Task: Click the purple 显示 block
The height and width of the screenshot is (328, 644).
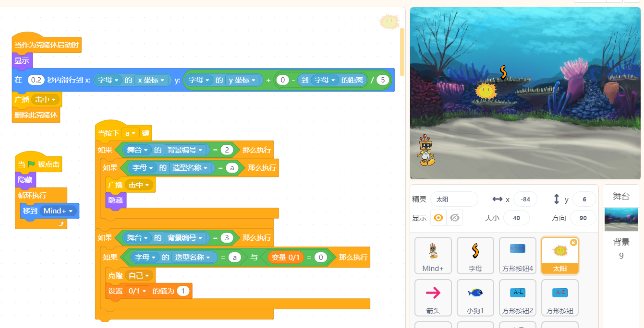Action: tap(22, 60)
